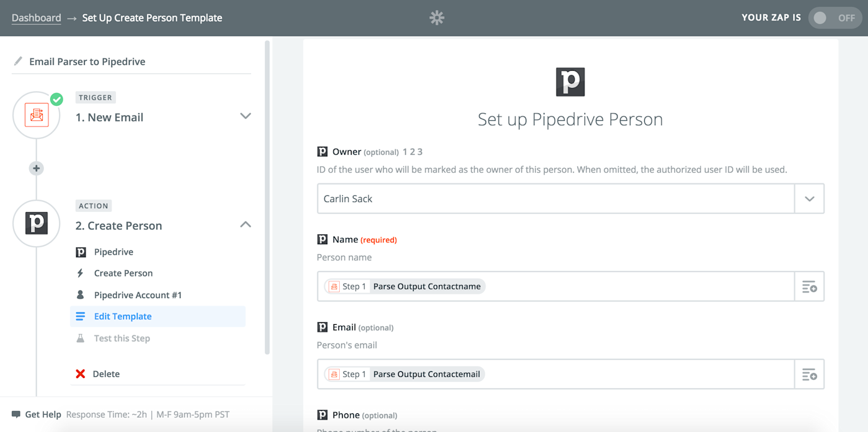
Task: Select Edit Template in the sidebar
Action: point(123,316)
